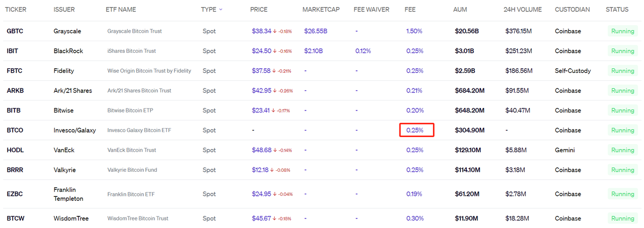
Task: Select the HODL ticker
Action: point(15,150)
